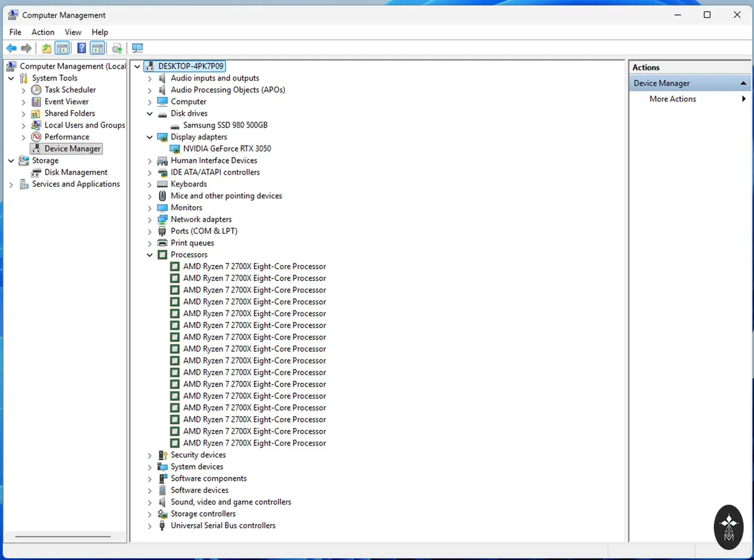Click the Monitors category icon
Viewport: 754px width, 560px height.
(162, 207)
